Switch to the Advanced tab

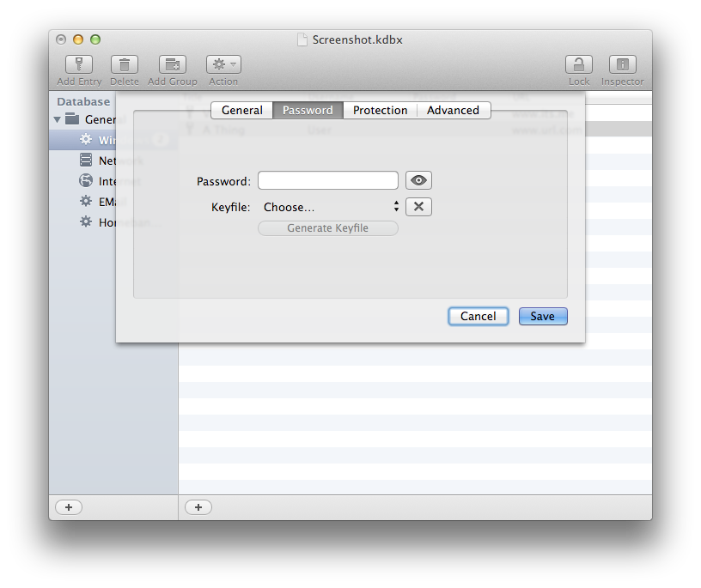pos(453,110)
